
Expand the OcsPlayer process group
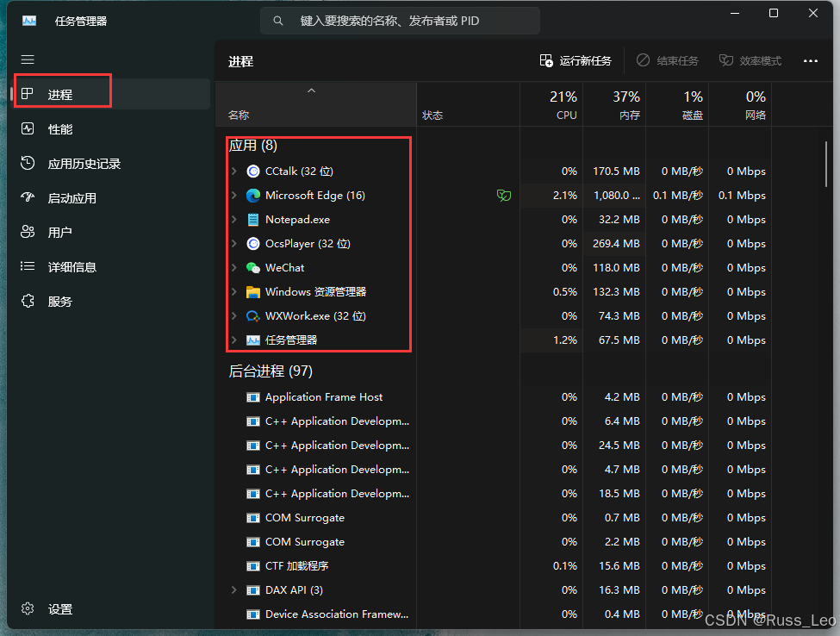[x=234, y=244]
